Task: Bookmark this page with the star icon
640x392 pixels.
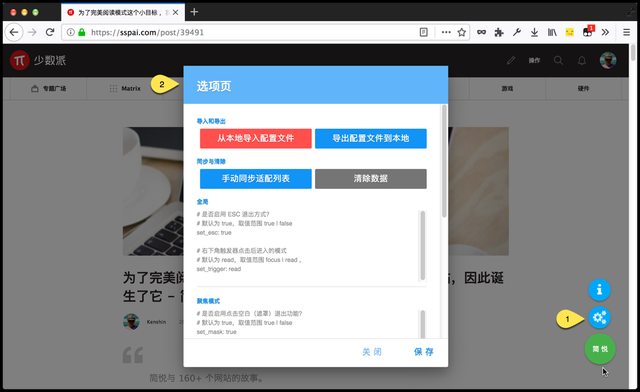Action: point(462,32)
